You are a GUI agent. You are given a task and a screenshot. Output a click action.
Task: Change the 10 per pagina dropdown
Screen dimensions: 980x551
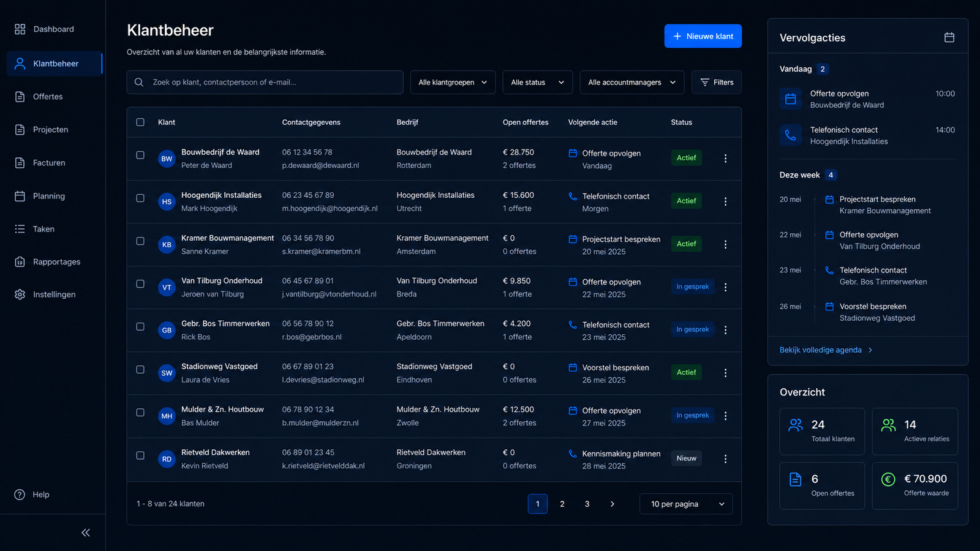(x=686, y=504)
